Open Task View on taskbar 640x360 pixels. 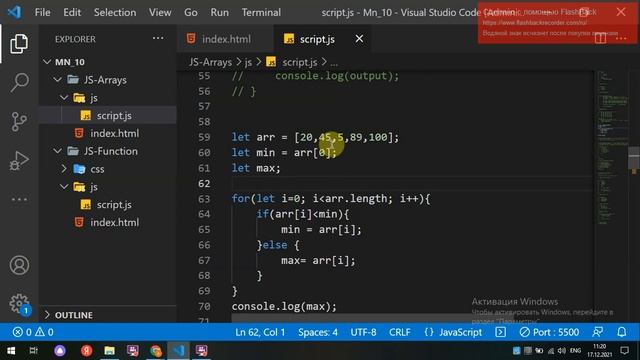click(x=34, y=351)
